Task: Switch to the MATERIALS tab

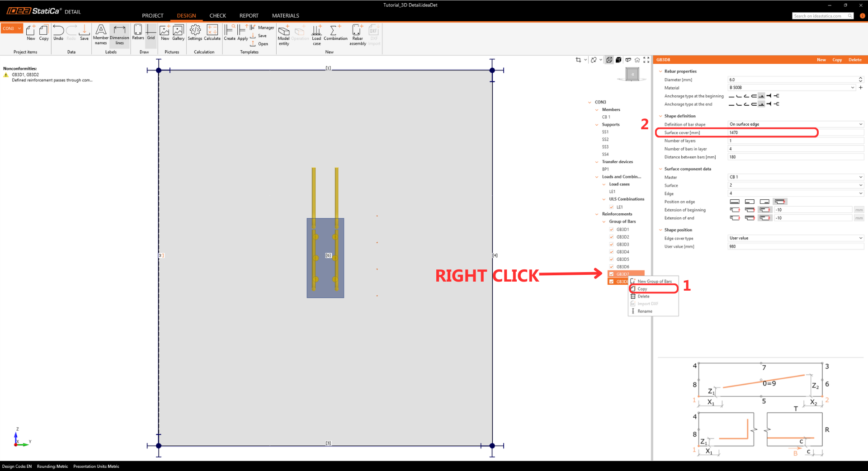Action: click(x=286, y=16)
